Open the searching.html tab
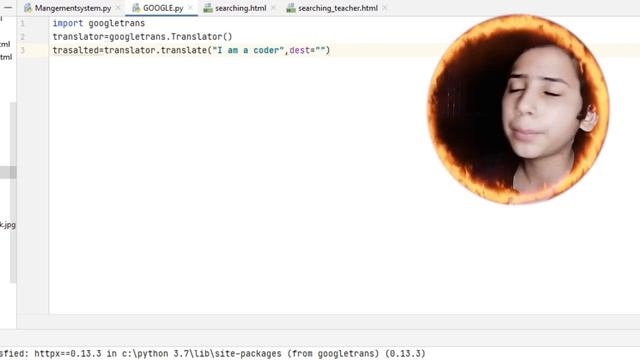 coord(240,8)
